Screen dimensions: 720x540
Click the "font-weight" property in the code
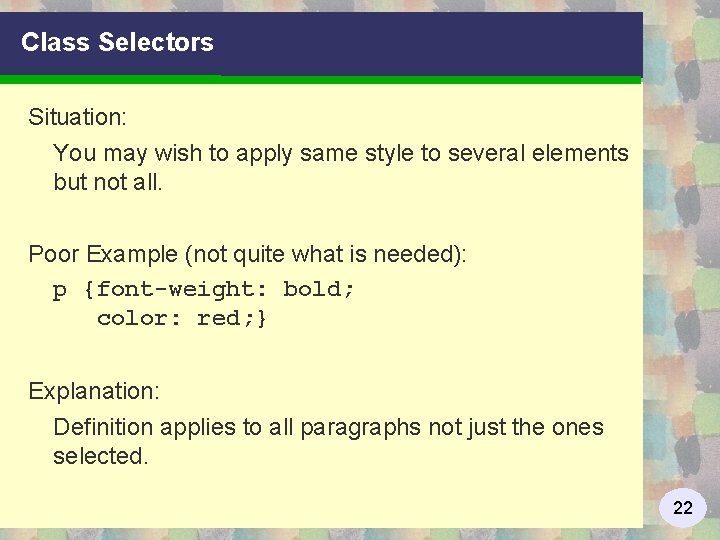coord(176,289)
